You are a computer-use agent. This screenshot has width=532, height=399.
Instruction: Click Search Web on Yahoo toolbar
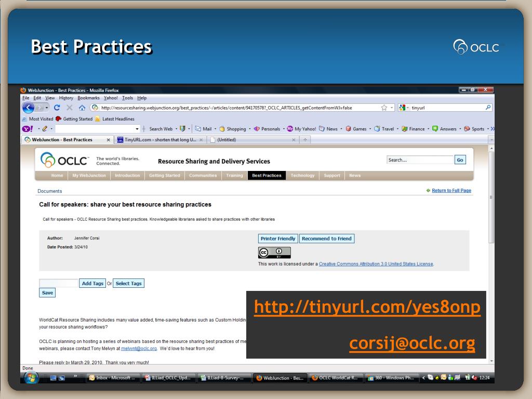coord(161,129)
